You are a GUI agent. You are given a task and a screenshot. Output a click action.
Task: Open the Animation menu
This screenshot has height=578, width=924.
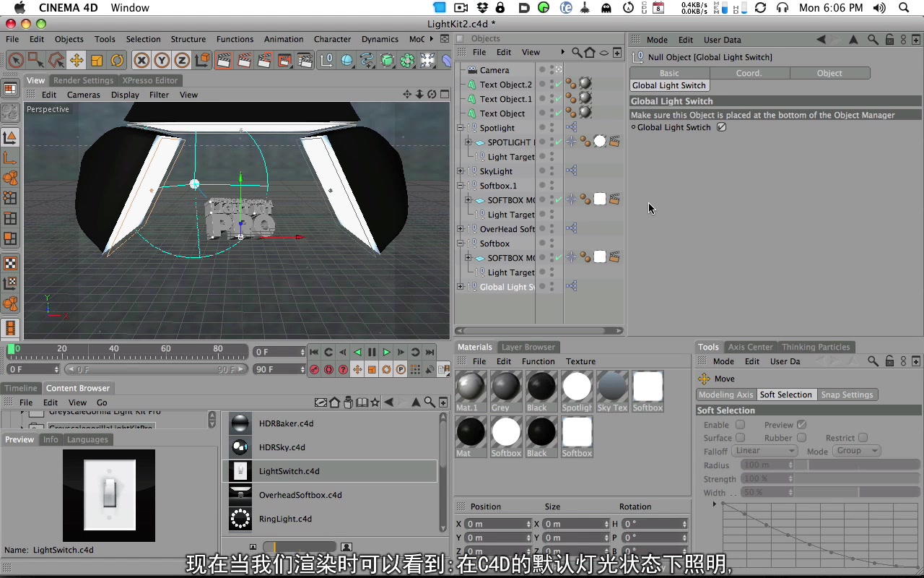(284, 39)
